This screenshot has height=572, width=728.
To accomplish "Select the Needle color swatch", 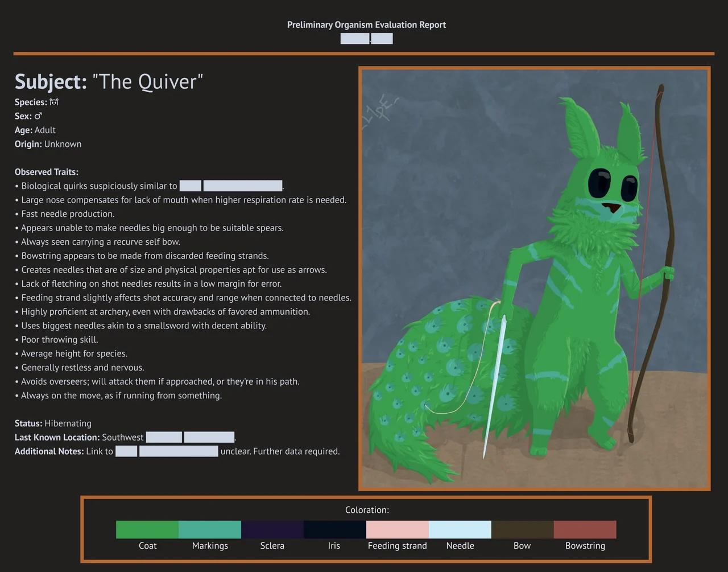I will (x=460, y=529).
